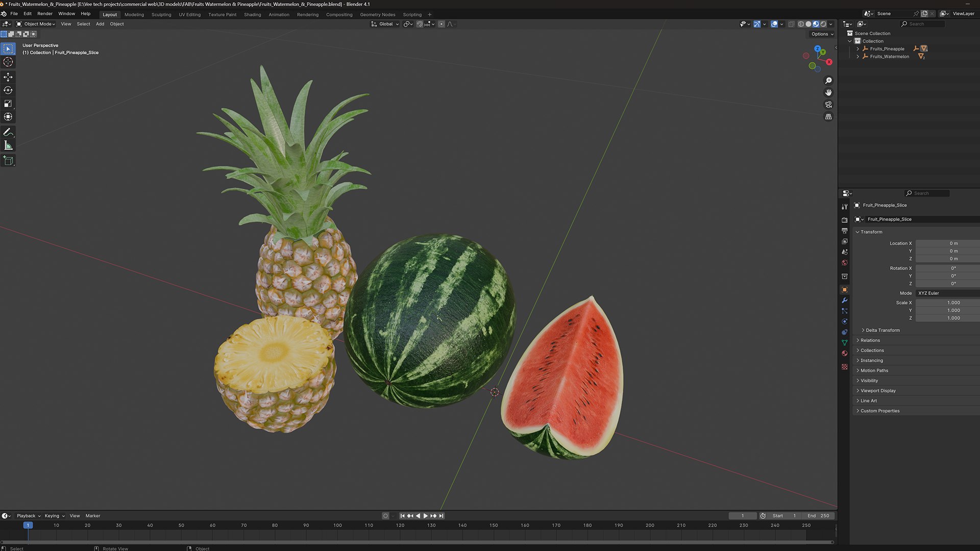Jump to the timeline end frame
The image size is (980, 551).
tap(442, 516)
